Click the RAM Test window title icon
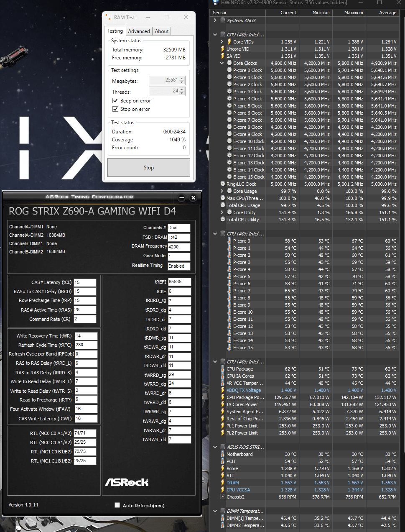 coord(110,18)
